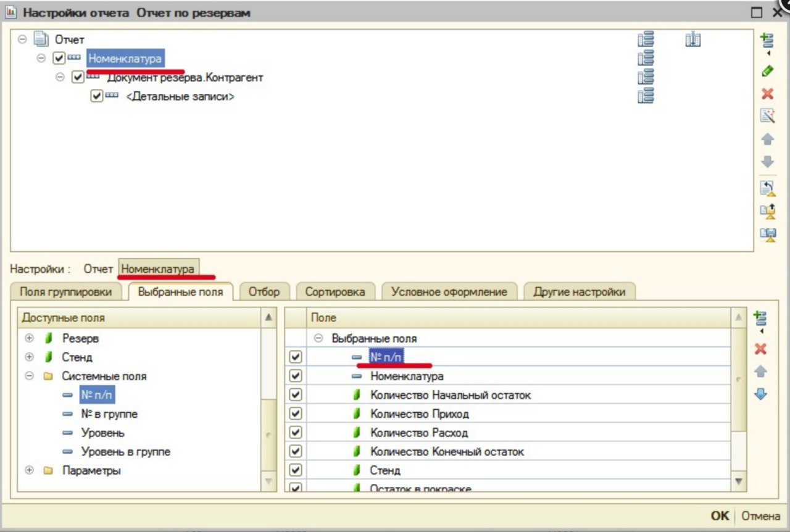Switch to the Поля группировки tab
790x532 pixels.
tap(66, 292)
